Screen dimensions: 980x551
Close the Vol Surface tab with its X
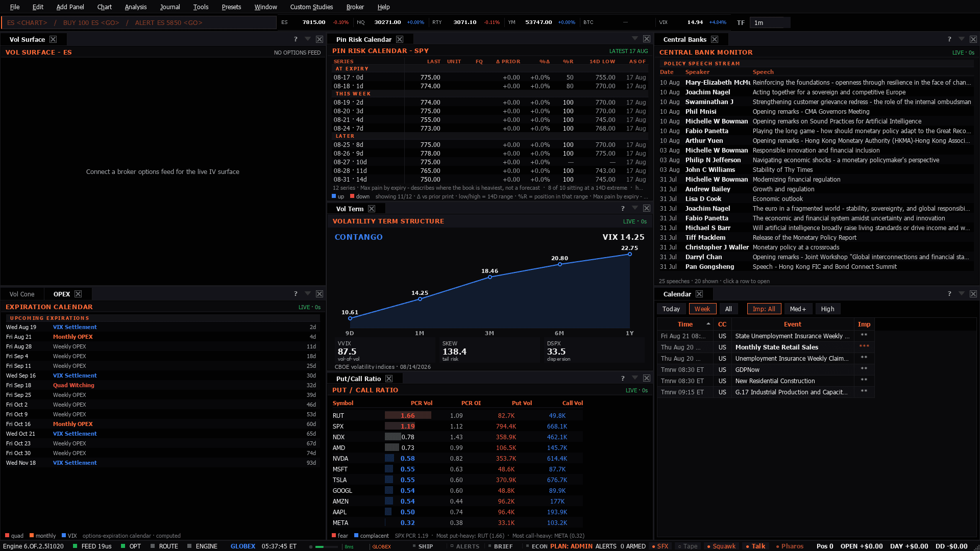click(x=53, y=39)
